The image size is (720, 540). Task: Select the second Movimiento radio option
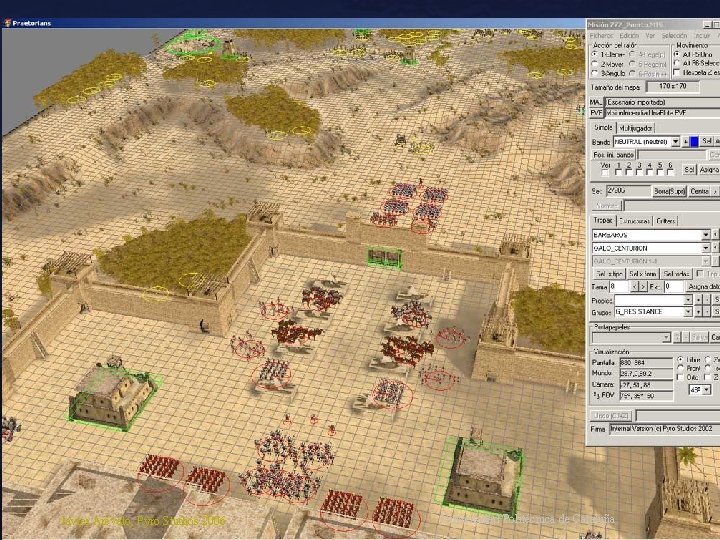tap(677, 64)
